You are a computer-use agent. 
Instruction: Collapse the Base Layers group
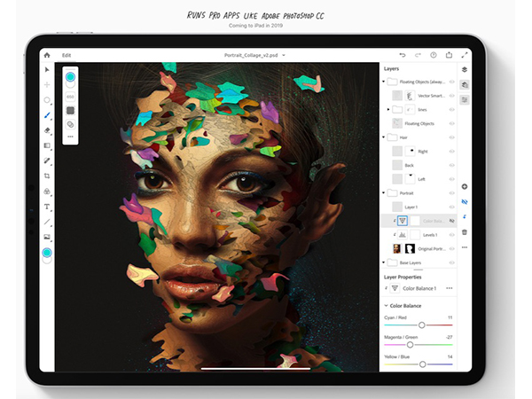[x=383, y=262]
